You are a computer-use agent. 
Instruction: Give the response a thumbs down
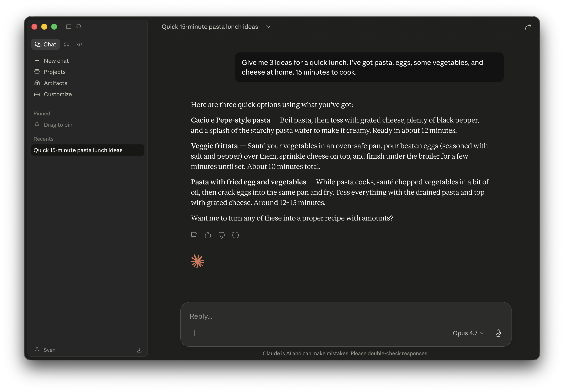[222, 235]
